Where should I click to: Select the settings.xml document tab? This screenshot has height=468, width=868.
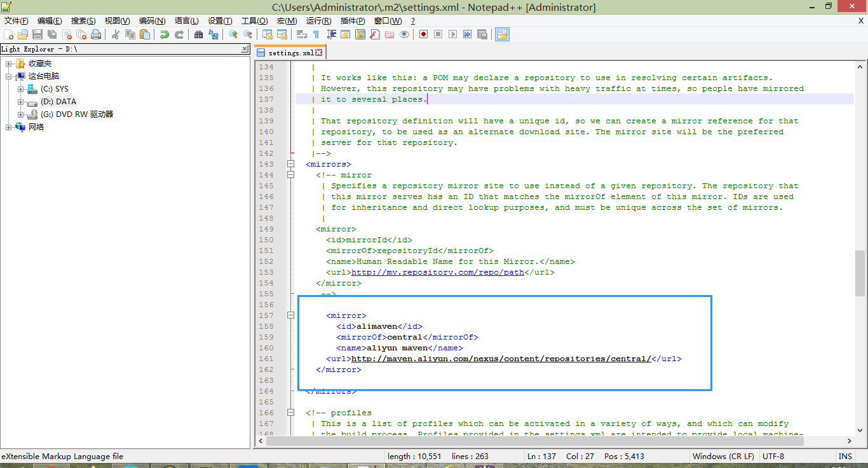tap(290, 53)
